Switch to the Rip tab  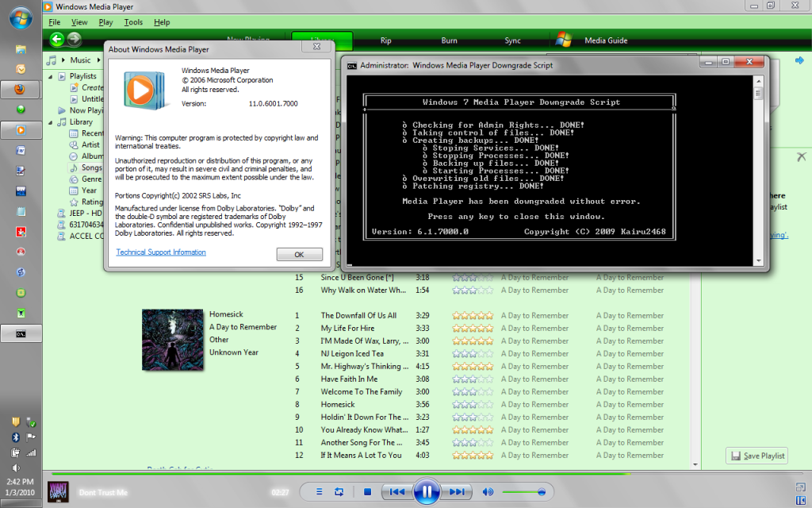tap(386, 40)
